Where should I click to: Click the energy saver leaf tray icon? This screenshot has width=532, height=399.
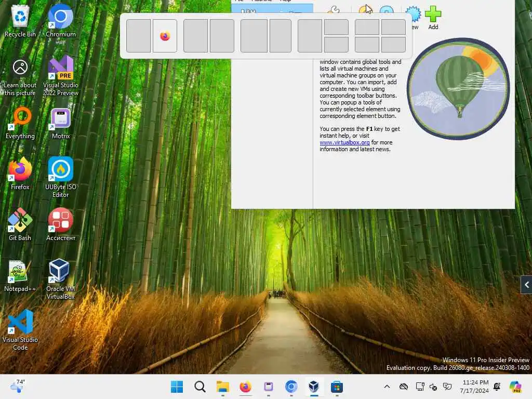pos(447,387)
